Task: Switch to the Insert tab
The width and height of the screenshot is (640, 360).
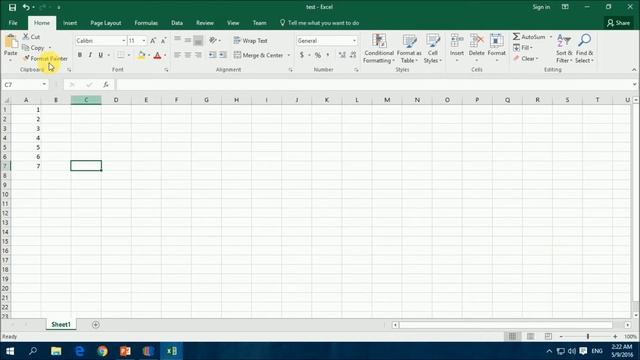Action: click(70, 23)
